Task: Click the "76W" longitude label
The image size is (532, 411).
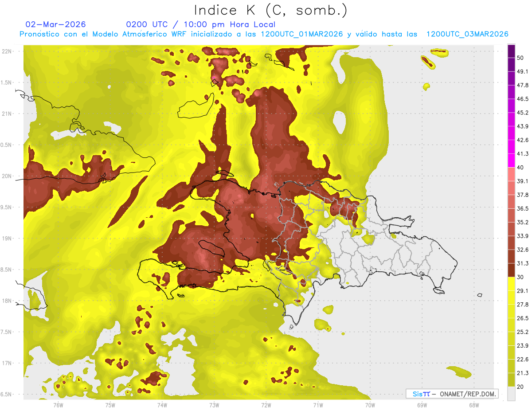Action: coord(58,405)
